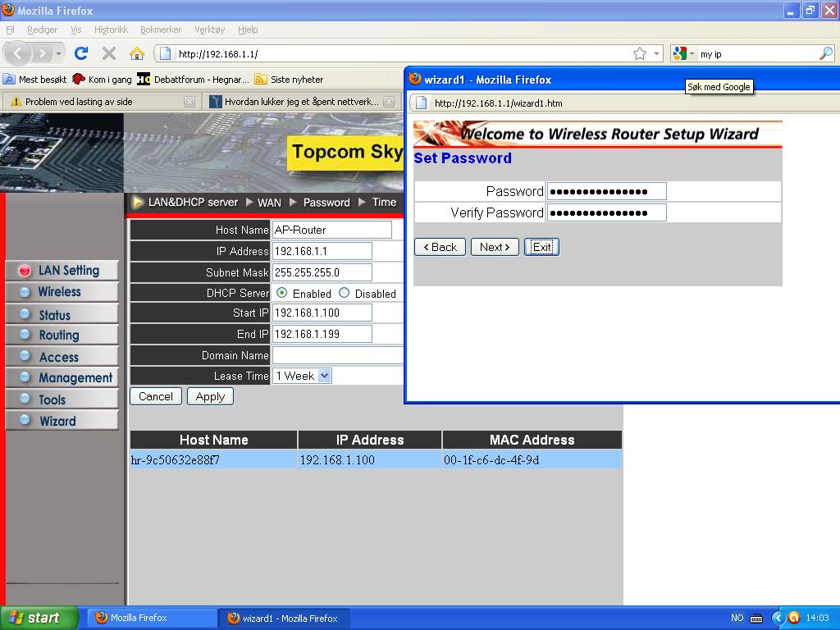Switch to Mozilla Firefox taskbar item

152,618
